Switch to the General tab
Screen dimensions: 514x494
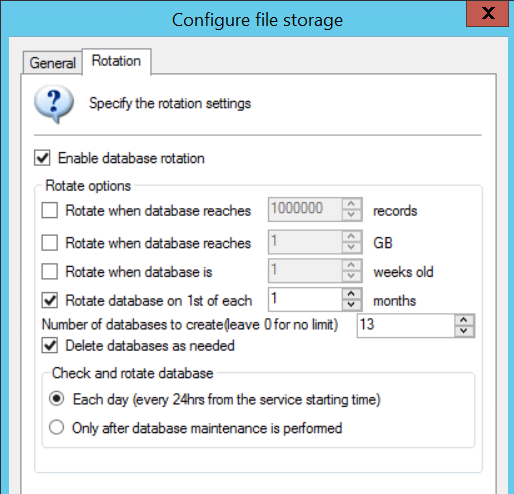(x=52, y=63)
